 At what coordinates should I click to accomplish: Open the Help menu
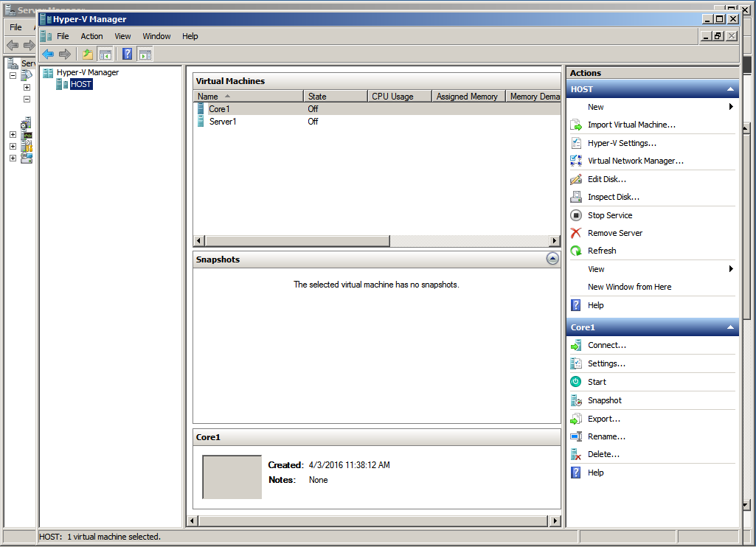pos(190,36)
